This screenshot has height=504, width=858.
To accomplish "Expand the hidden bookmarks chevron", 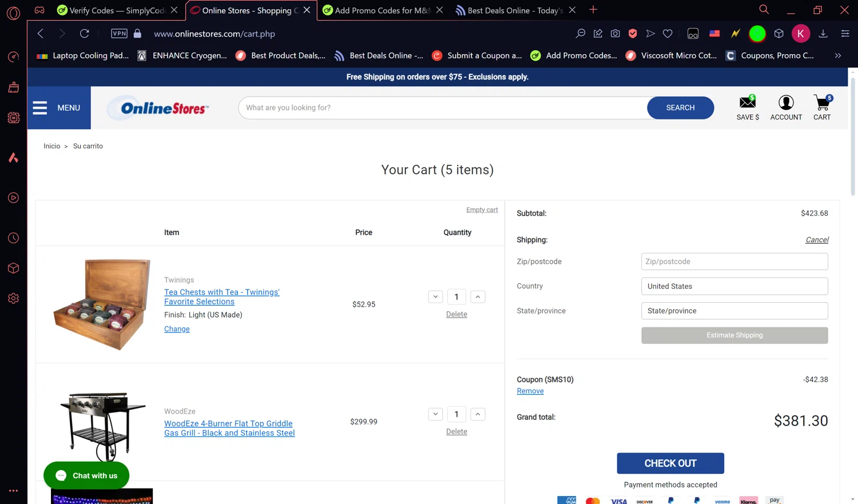I will [x=838, y=55].
